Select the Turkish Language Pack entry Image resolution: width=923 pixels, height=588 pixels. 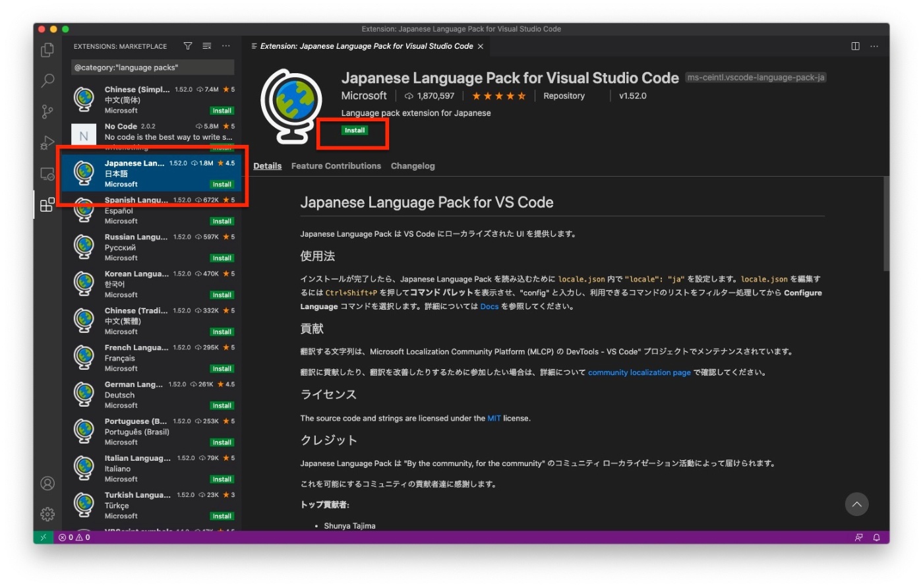point(152,506)
